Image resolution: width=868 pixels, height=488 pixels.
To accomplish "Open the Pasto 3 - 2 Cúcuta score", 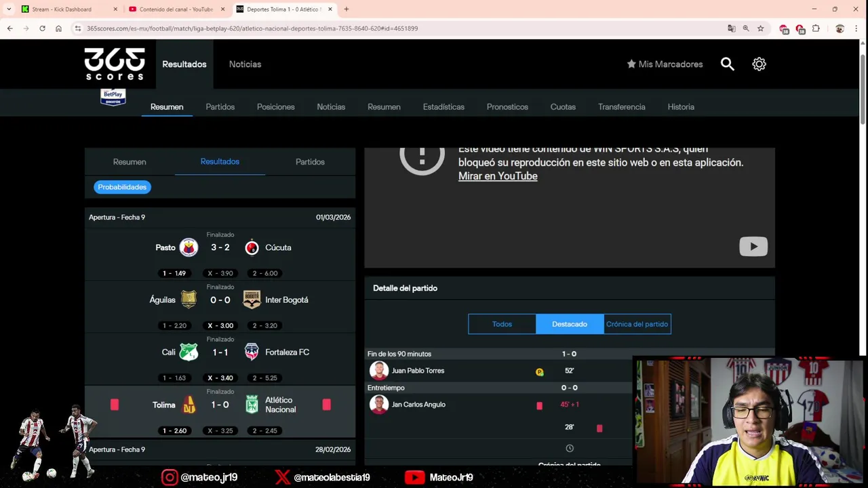I will coord(220,247).
